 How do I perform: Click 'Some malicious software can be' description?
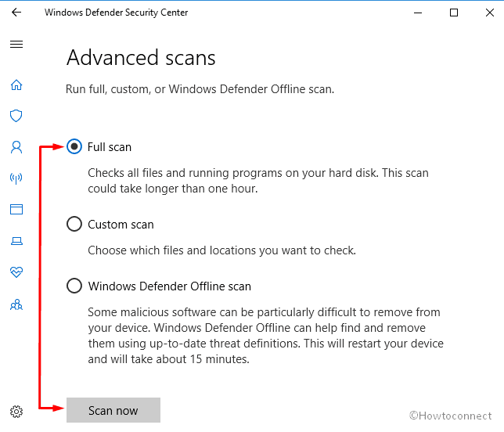pos(265,336)
